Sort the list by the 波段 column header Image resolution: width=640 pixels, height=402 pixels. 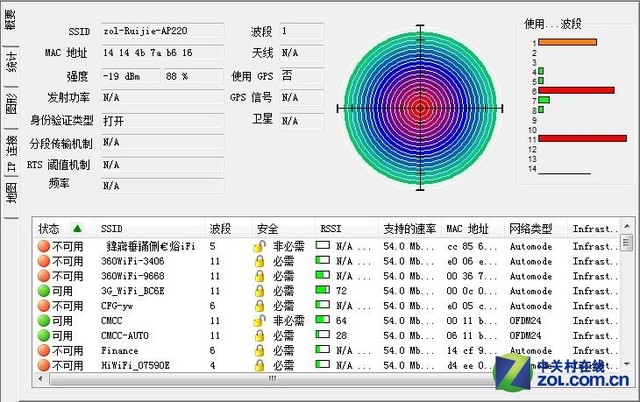[x=228, y=229]
